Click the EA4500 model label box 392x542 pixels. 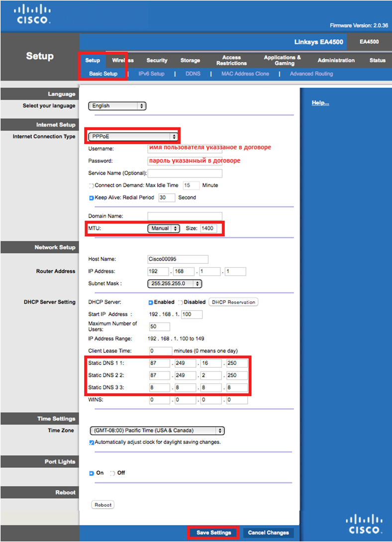[x=369, y=42]
